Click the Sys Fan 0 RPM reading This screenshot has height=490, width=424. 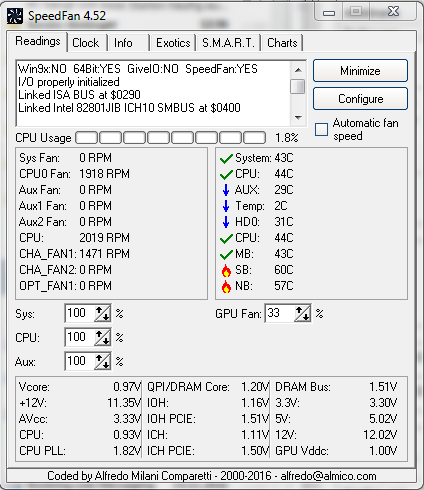65,158
